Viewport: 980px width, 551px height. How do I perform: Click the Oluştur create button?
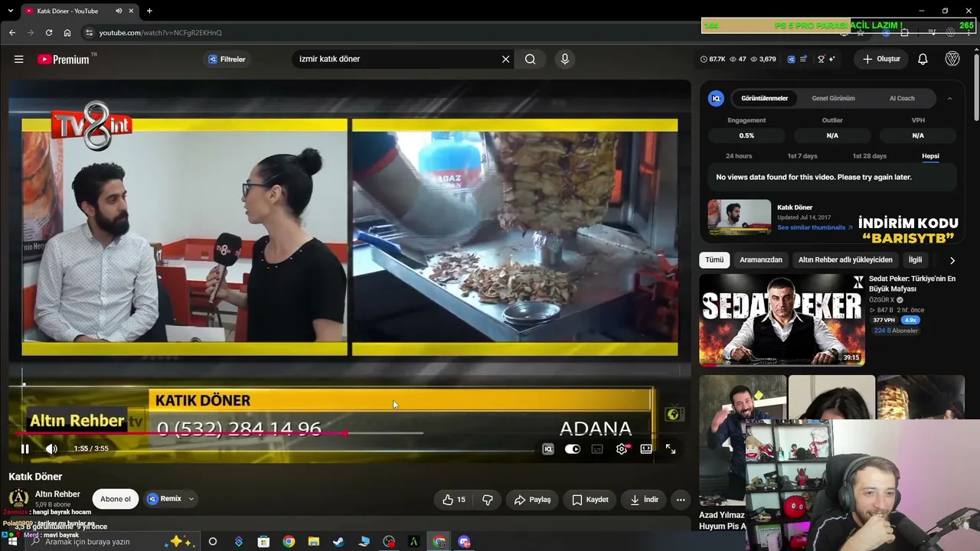881,59
